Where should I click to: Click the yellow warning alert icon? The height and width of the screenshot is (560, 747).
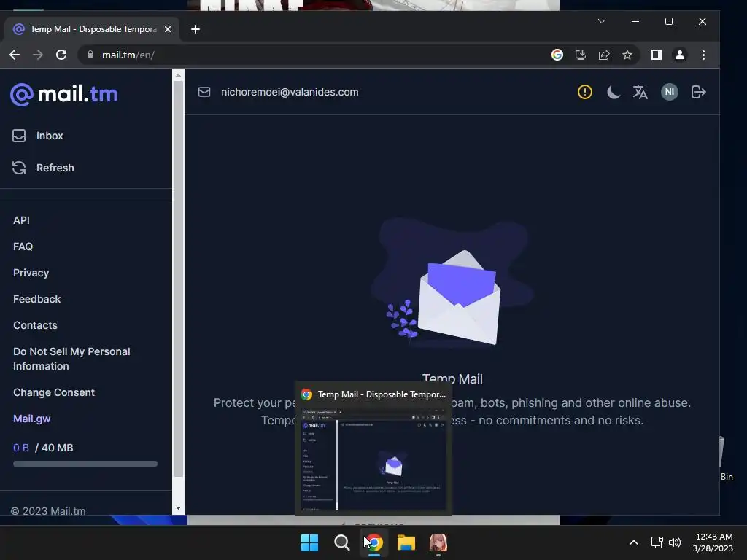[584, 92]
